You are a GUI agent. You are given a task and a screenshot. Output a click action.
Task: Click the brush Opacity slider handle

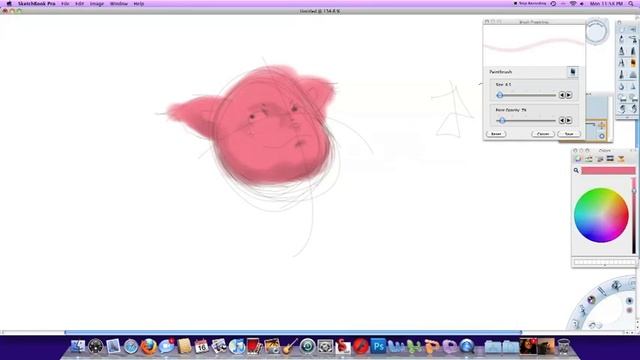click(x=502, y=120)
